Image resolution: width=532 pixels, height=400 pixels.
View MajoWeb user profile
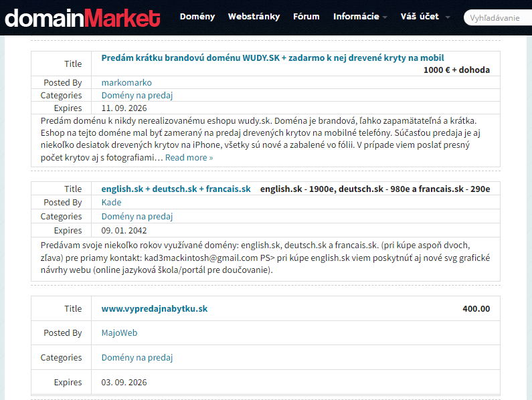point(119,333)
